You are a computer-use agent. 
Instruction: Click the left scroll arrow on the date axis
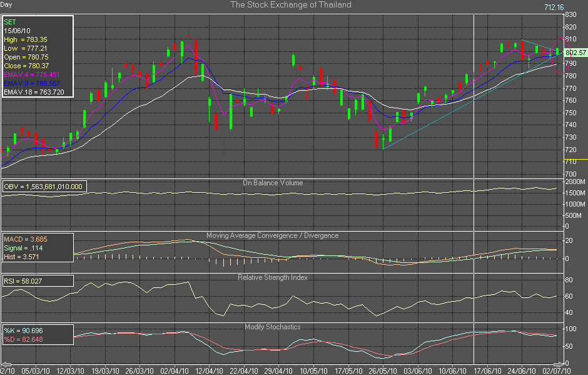click(5, 364)
